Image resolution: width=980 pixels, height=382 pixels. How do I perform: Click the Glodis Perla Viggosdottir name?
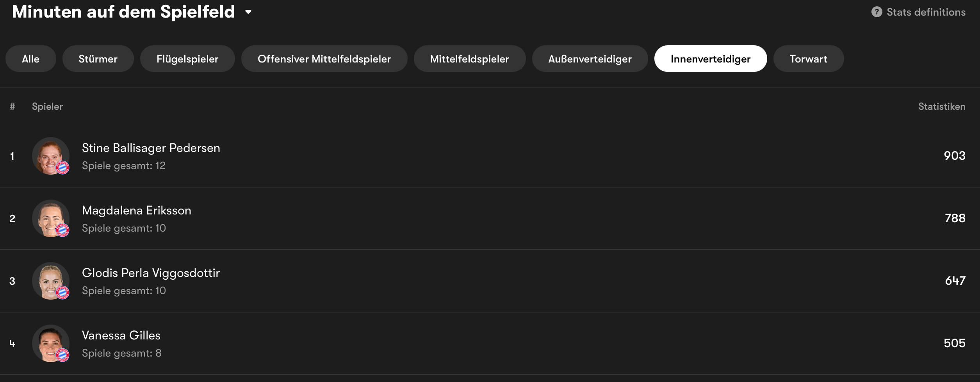151,273
